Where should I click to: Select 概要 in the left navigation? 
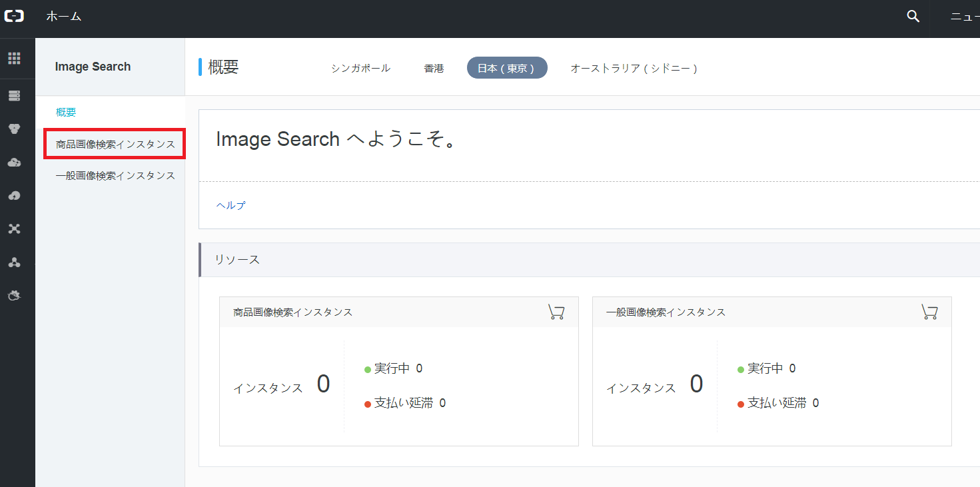tap(66, 113)
